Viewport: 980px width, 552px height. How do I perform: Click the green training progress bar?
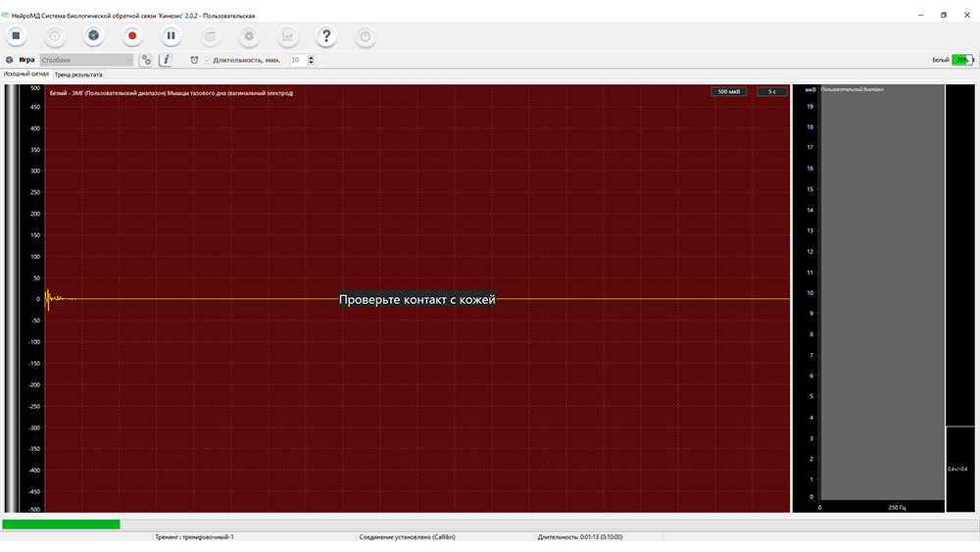tap(61, 525)
